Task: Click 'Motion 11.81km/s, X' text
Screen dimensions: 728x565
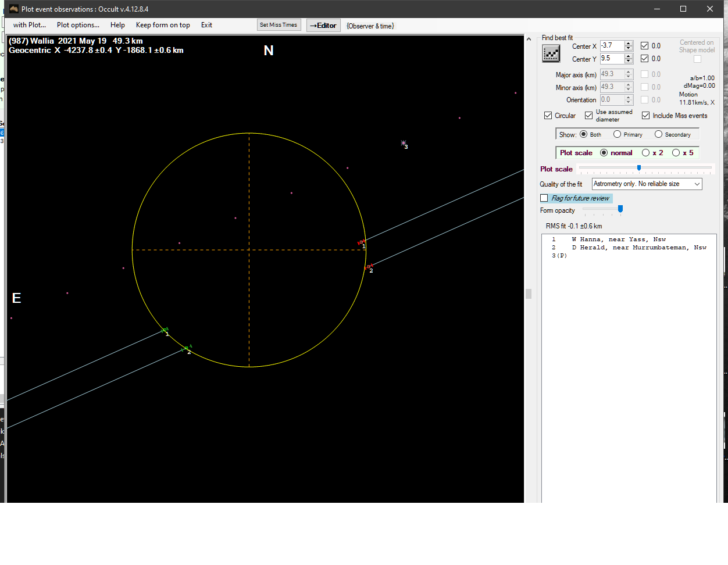Action: 697,98
